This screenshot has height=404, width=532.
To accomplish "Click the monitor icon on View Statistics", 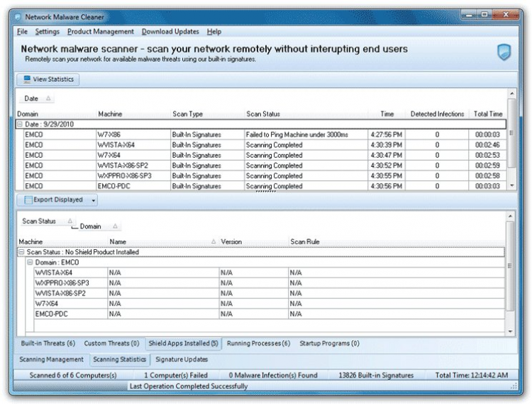I will pyautogui.click(x=27, y=80).
